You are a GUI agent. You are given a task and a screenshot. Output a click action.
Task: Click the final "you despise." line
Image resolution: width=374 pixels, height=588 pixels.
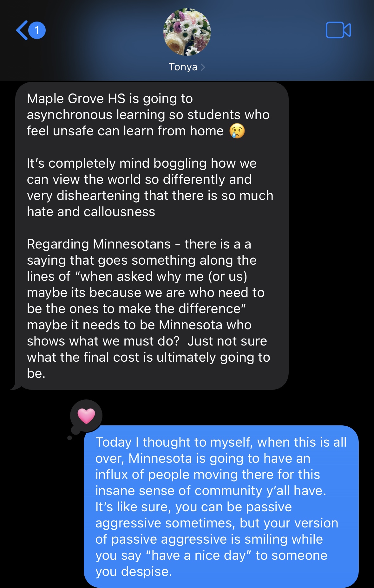click(134, 572)
